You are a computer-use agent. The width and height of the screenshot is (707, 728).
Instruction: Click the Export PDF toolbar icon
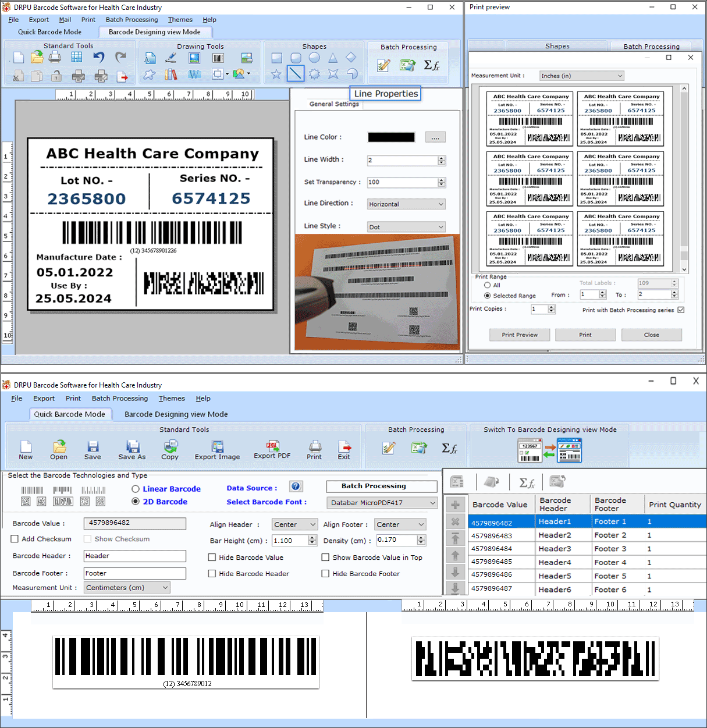coord(272,450)
